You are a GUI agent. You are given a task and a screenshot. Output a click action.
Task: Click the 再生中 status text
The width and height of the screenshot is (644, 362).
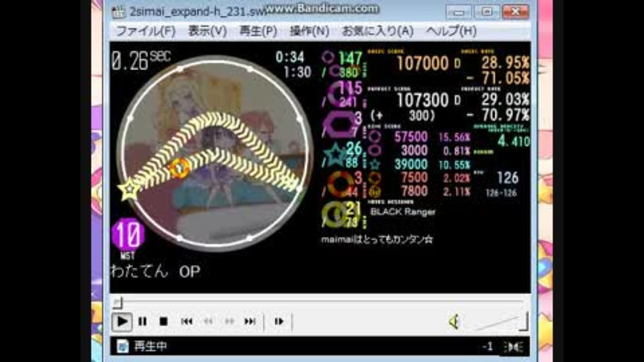pyautogui.click(x=150, y=347)
